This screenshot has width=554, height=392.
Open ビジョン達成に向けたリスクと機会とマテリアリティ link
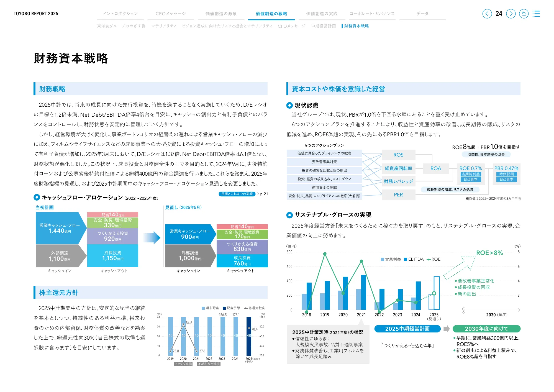tap(227, 26)
